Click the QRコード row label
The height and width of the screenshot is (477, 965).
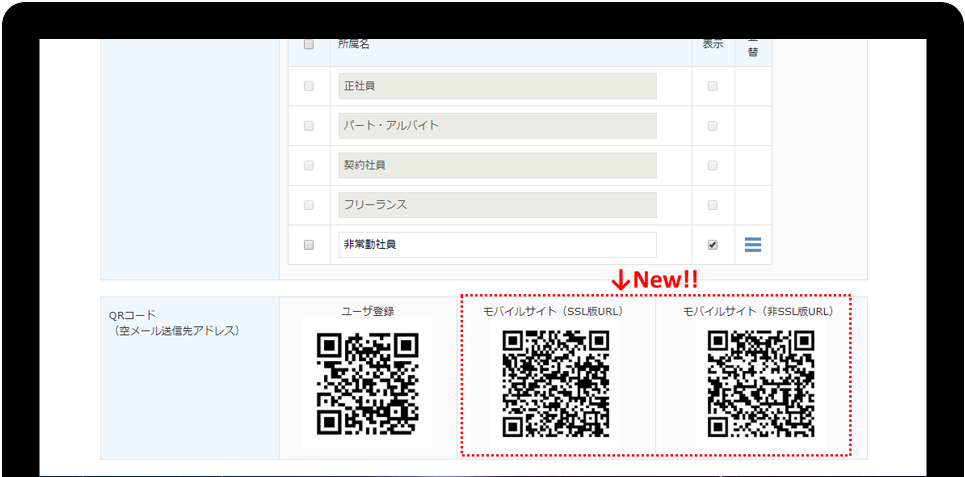(x=132, y=315)
